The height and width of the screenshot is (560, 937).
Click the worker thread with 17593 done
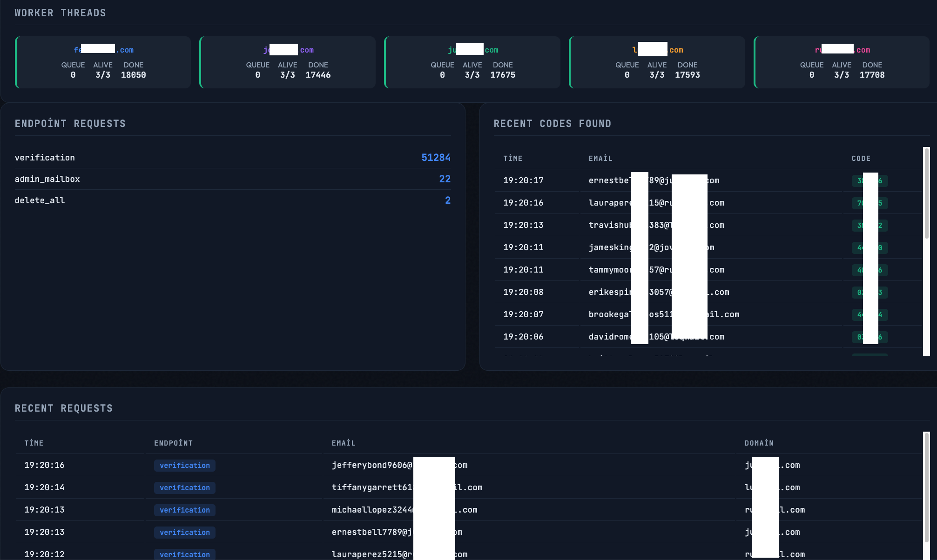point(657,62)
